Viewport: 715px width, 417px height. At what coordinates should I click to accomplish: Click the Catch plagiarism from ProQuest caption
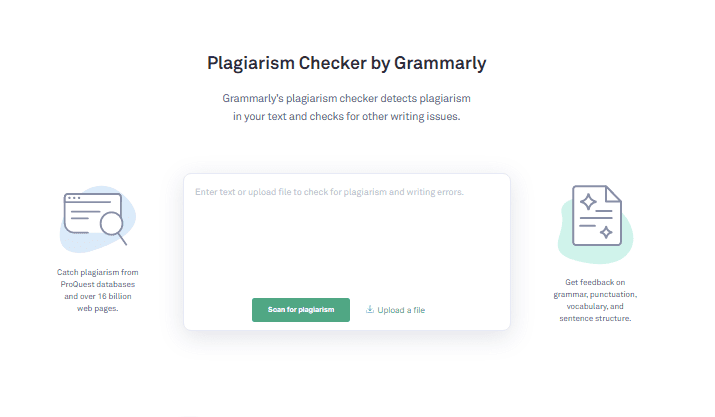tap(98, 290)
